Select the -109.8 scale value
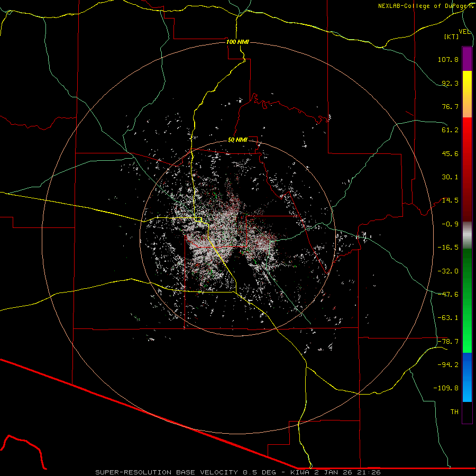This screenshot has width=476, height=476. tap(446, 388)
